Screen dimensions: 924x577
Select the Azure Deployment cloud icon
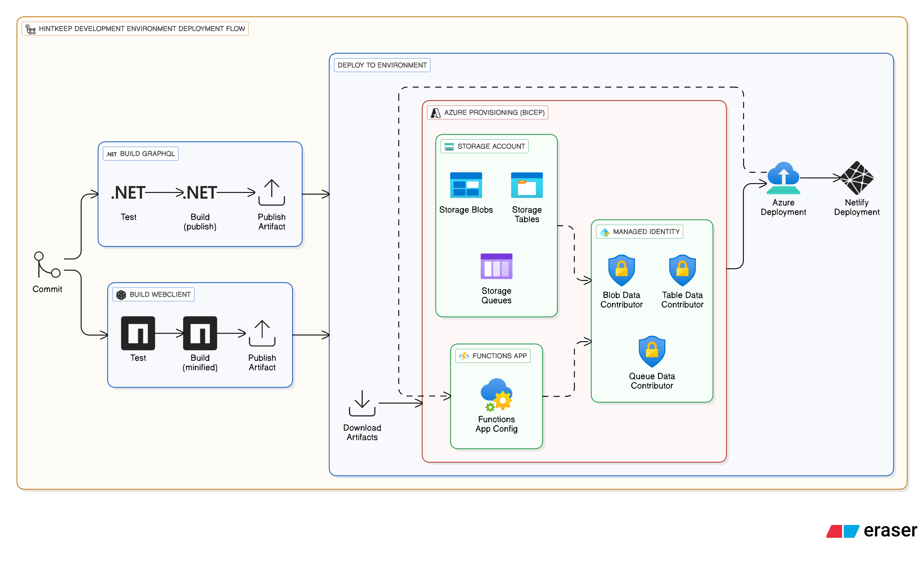coord(784,178)
